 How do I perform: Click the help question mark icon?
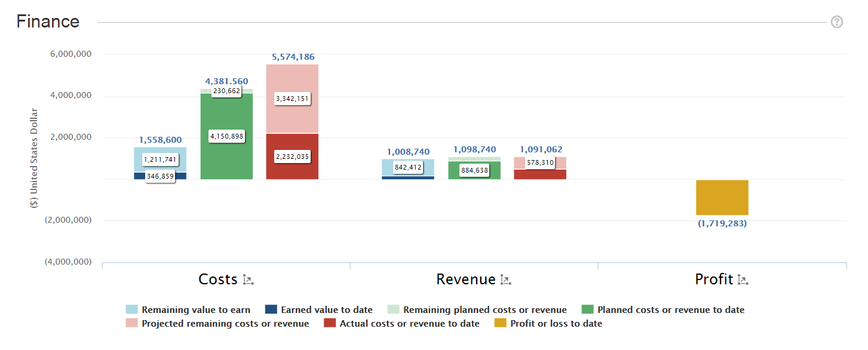click(x=836, y=22)
